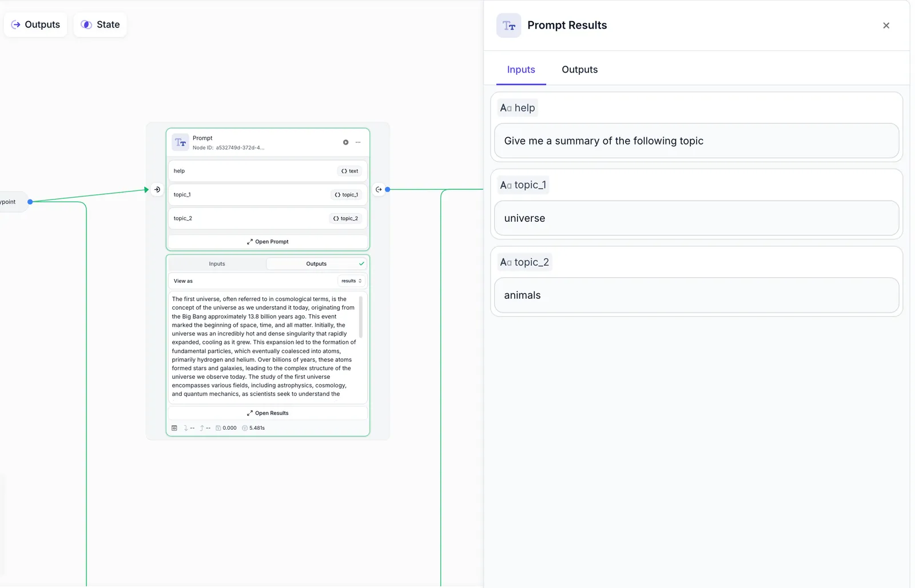Close the Prompt Results panel
This screenshot has width=915, height=588.
tap(886, 25)
